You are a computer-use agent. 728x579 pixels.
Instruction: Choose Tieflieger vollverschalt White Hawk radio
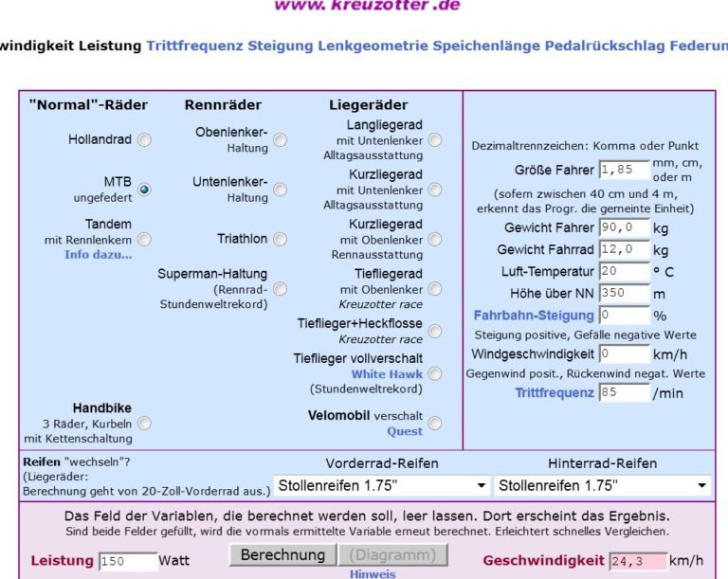[x=435, y=373]
